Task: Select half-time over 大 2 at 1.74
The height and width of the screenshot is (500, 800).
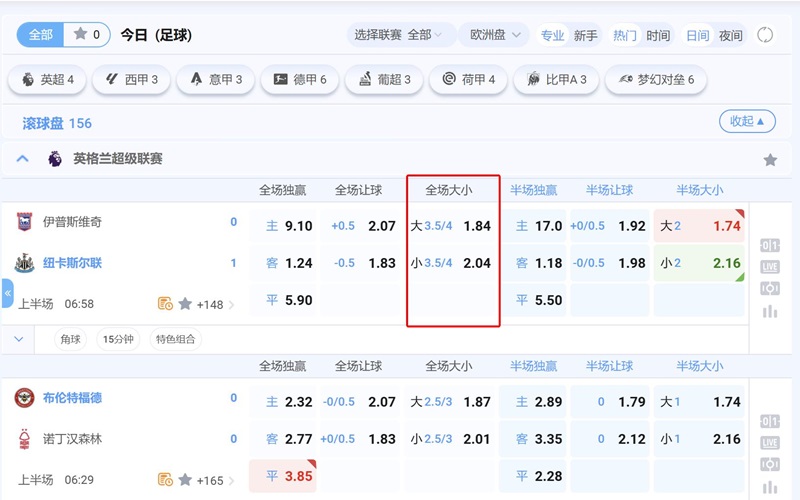Action: pos(699,226)
